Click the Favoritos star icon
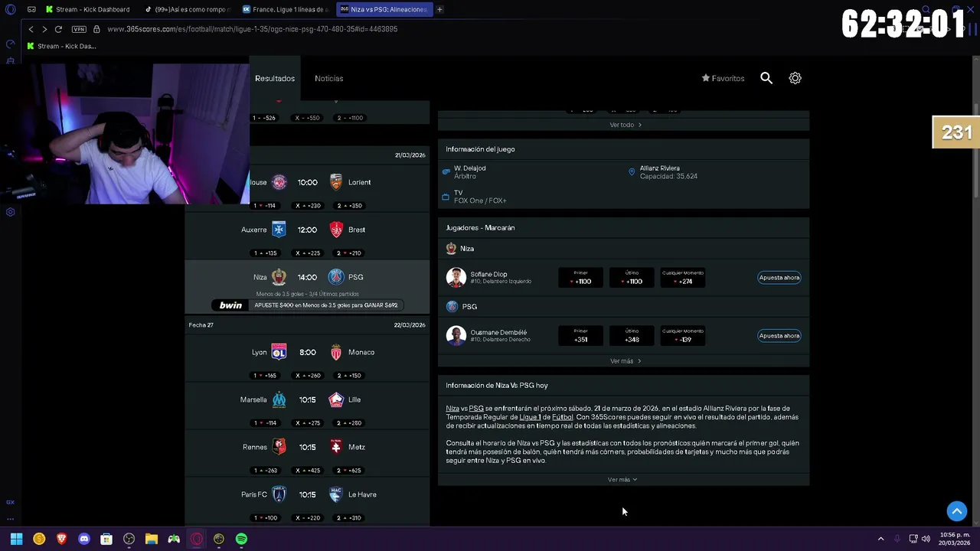The height and width of the screenshot is (551, 980). [x=706, y=78]
